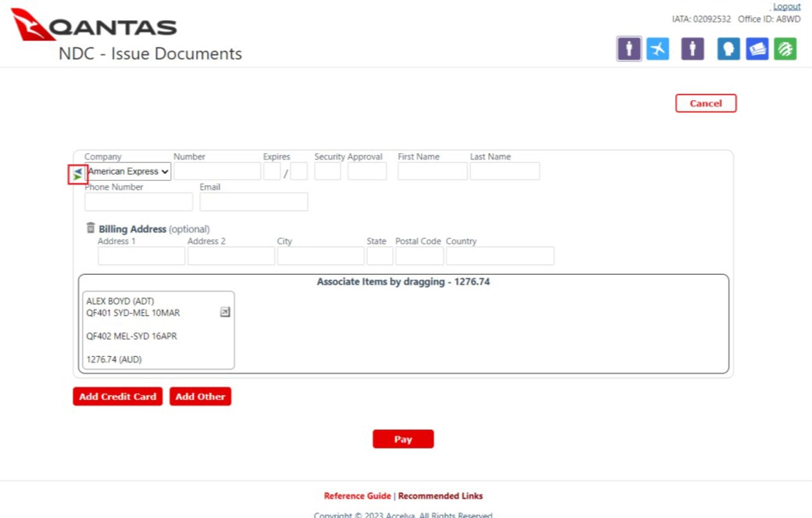Click the arrows icon beside Company dropdown
This screenshot has height=518, width=812.
[77, 174]
